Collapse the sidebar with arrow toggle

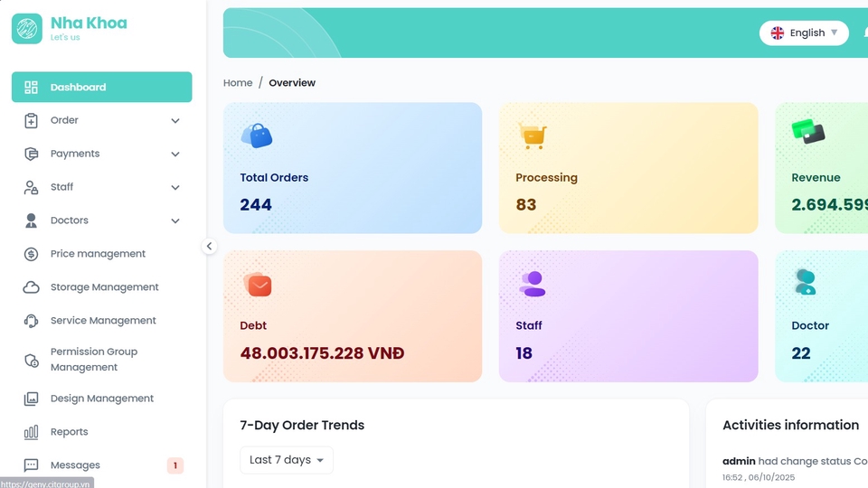[209, 246]
